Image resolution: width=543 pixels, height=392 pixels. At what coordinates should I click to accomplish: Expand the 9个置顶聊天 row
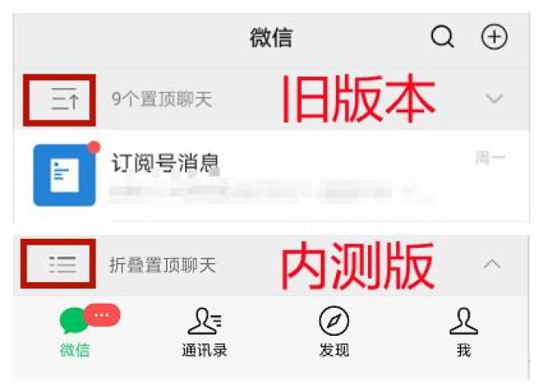tap(271, 99)
